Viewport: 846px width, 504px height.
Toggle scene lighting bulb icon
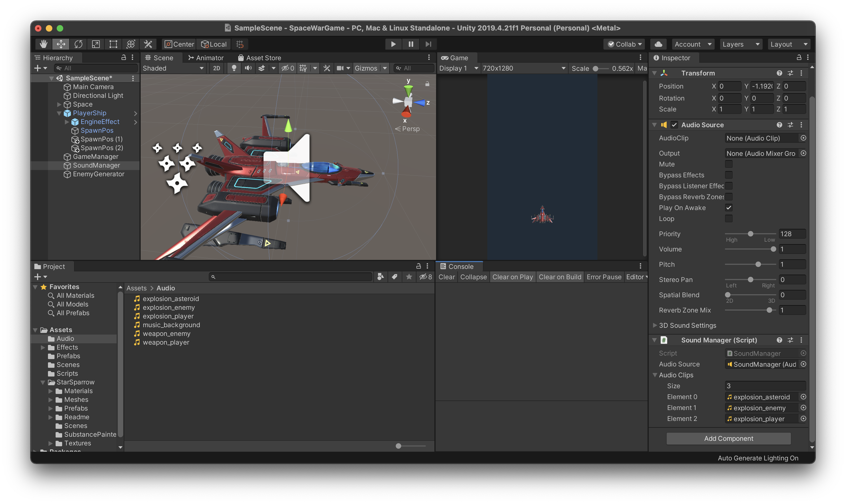pyautogui.click(x=234, y=68)
